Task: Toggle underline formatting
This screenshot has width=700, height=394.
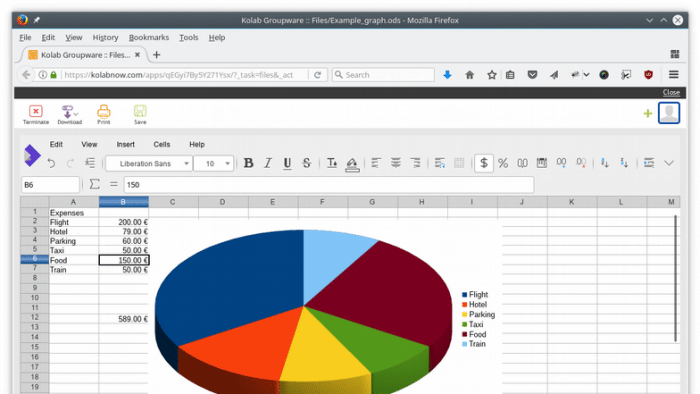Action: [x=287, y=163]
